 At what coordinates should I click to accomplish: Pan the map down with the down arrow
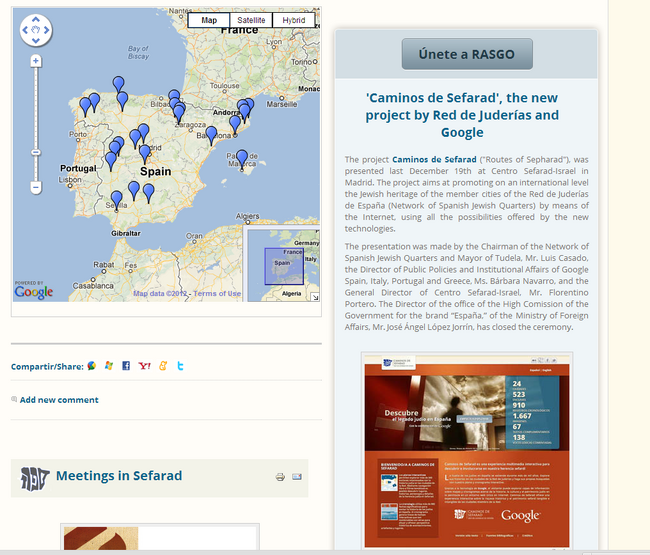(x=36, y=40)
